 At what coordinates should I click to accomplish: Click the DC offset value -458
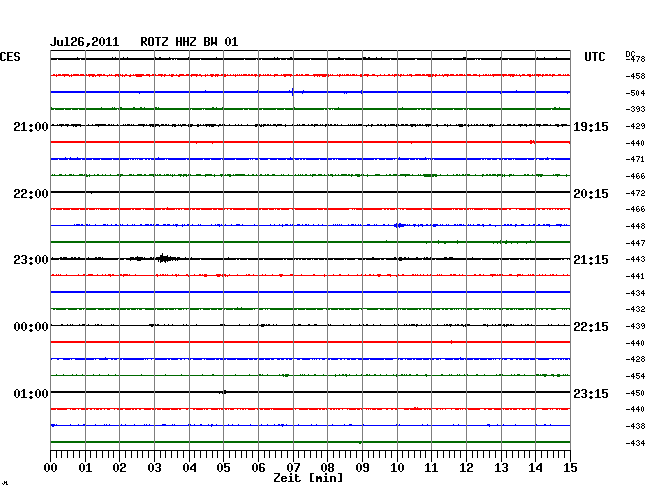pos(635,76)
